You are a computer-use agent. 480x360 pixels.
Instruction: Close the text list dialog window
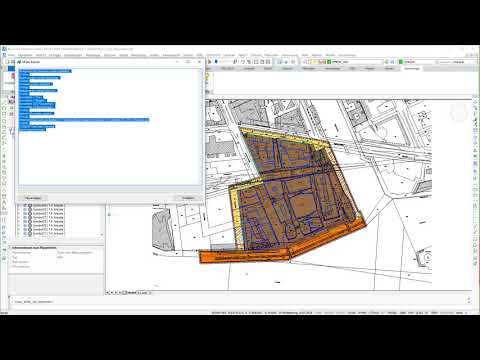pos(199,62)
